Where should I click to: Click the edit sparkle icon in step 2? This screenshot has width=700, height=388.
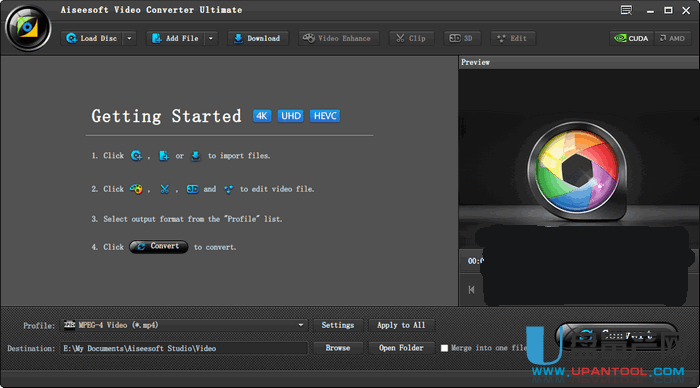[x=229, y=189]
